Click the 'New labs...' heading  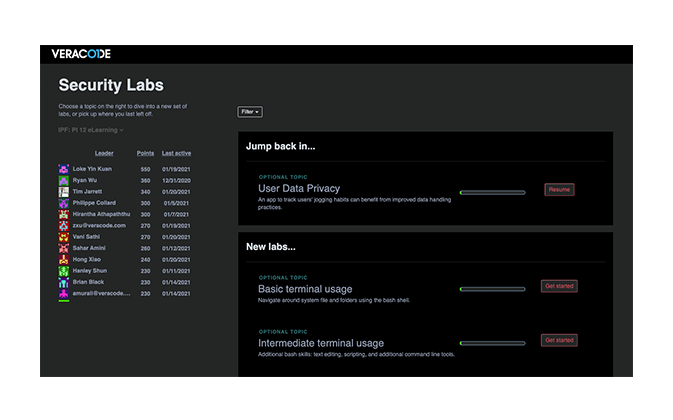coord(271,247)
